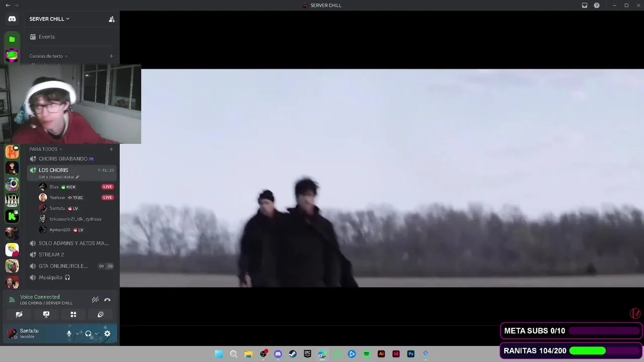Watch Blas's LIVE stream

(107, 187)
